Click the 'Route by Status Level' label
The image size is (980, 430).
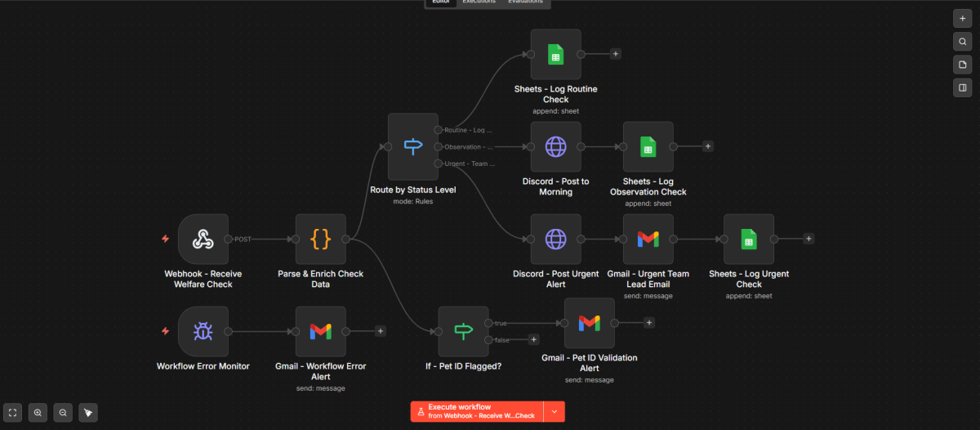click(412, 190)
